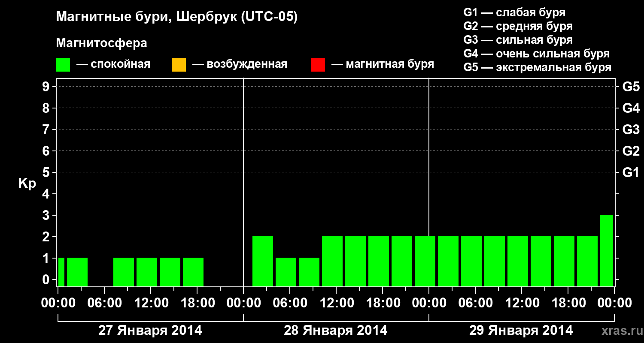This screenshot has height=343, width=644.
Task: Click the Kp axis title
Action: coord(27,184)
